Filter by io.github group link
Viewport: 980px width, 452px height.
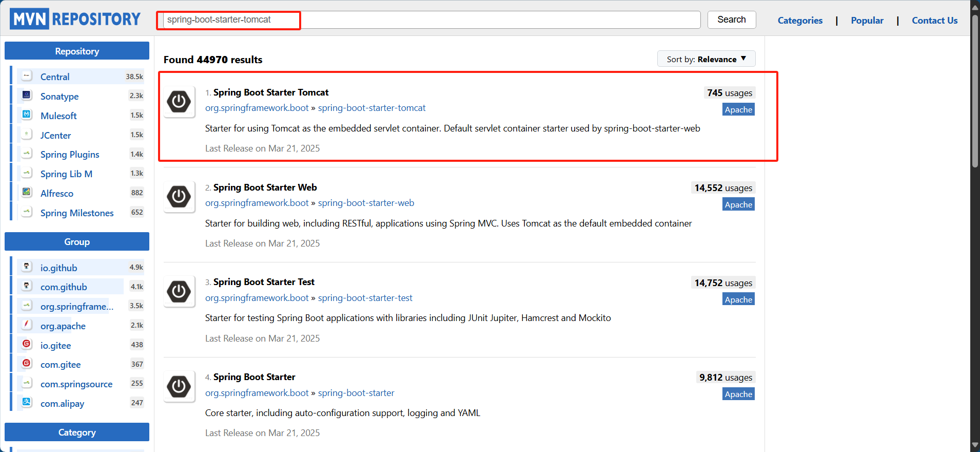point(59,268)
